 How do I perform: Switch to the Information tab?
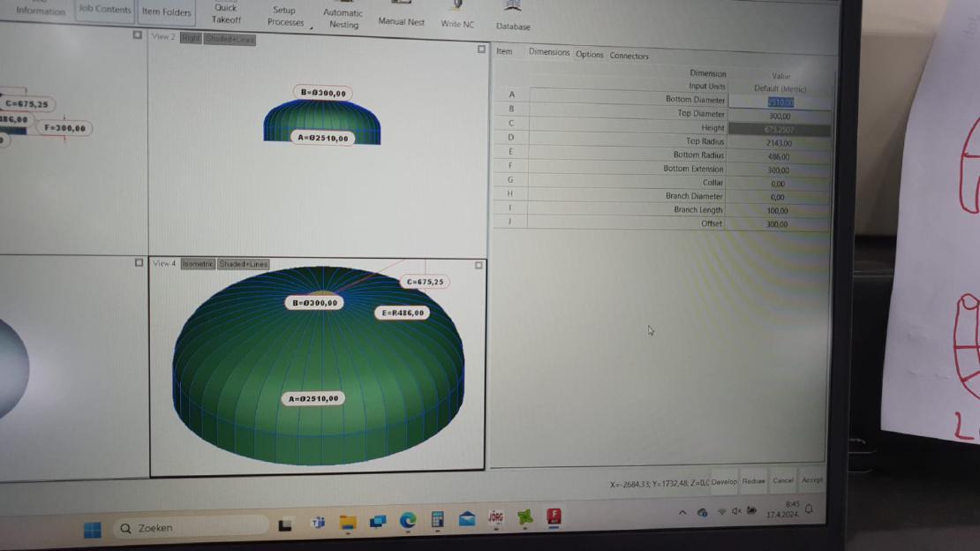point(40,11)
